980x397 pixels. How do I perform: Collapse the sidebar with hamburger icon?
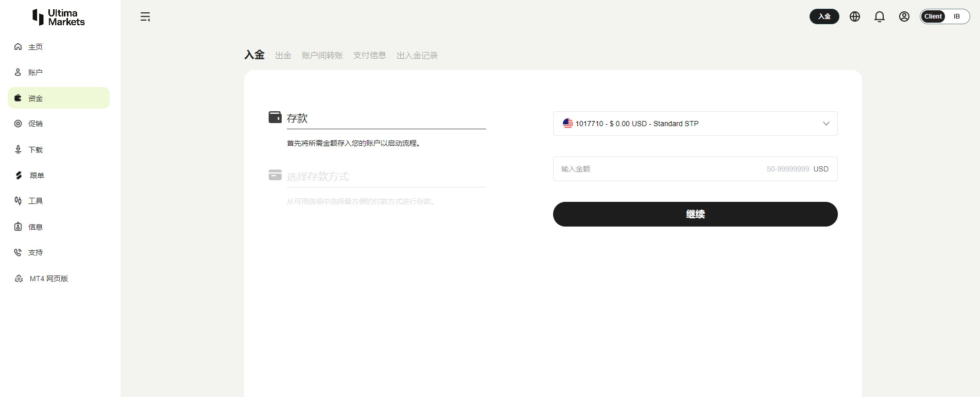(145, 17)
